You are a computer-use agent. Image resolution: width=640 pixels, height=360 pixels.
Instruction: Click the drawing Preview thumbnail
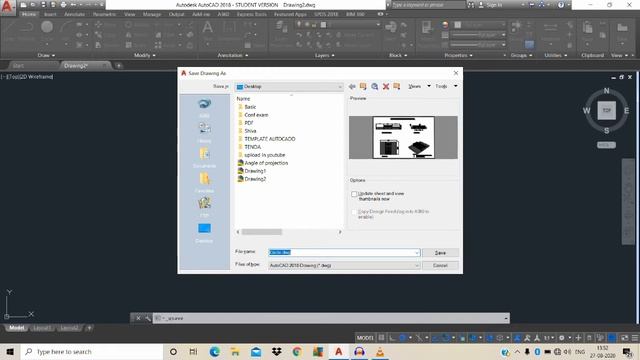403,138
